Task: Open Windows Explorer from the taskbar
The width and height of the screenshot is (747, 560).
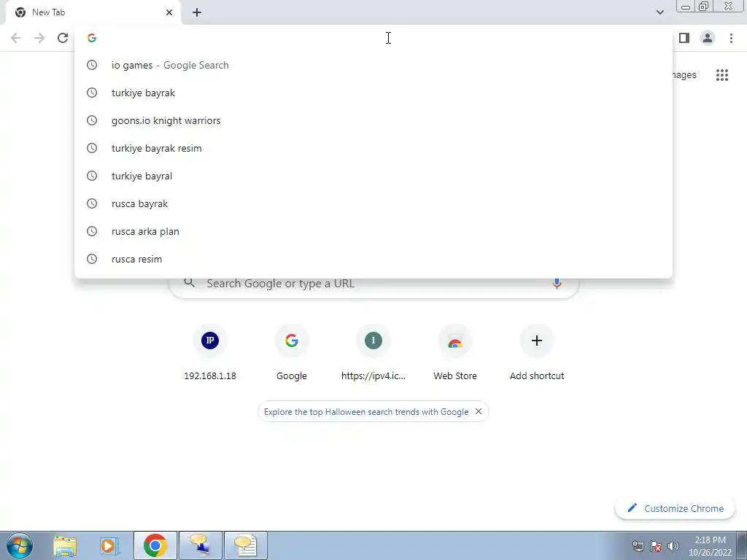Action: (65, 545)
